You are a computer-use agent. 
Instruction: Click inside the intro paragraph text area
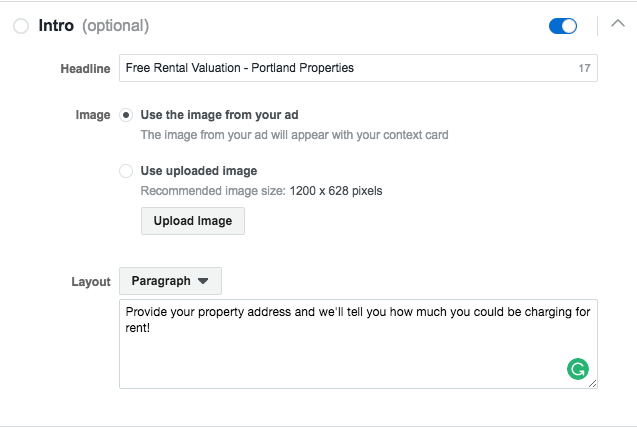click(358, 344)
